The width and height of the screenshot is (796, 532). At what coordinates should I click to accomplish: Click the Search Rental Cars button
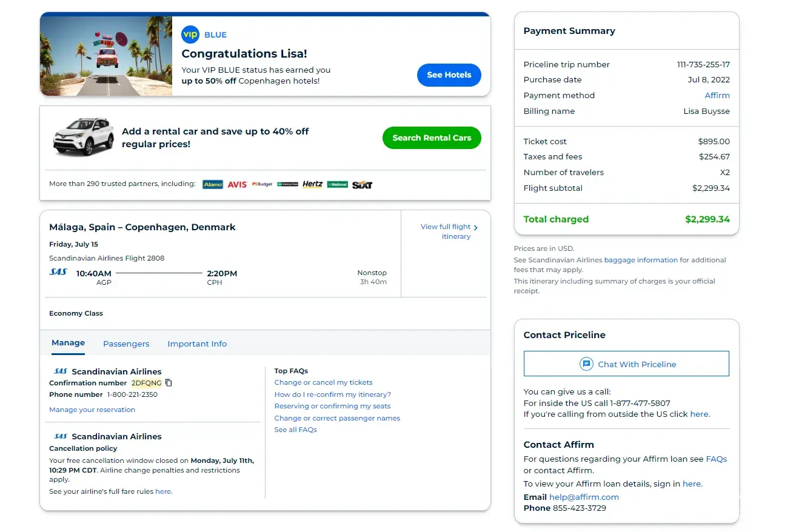(x=432, y=138)
